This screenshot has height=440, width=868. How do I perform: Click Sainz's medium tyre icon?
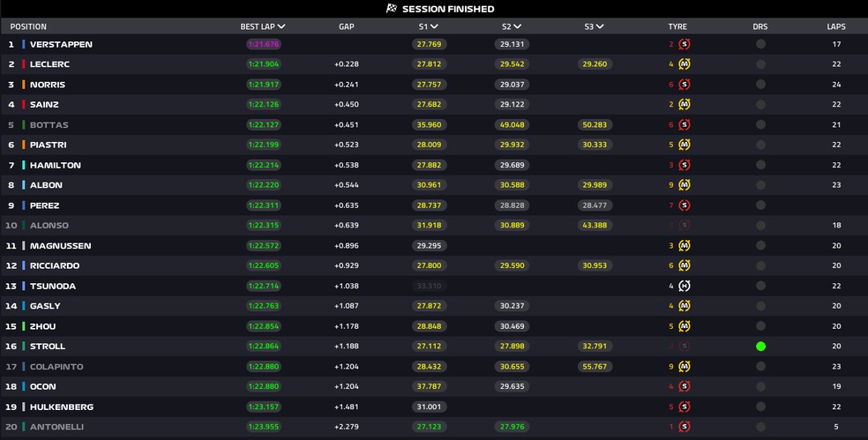click(685, 105)
